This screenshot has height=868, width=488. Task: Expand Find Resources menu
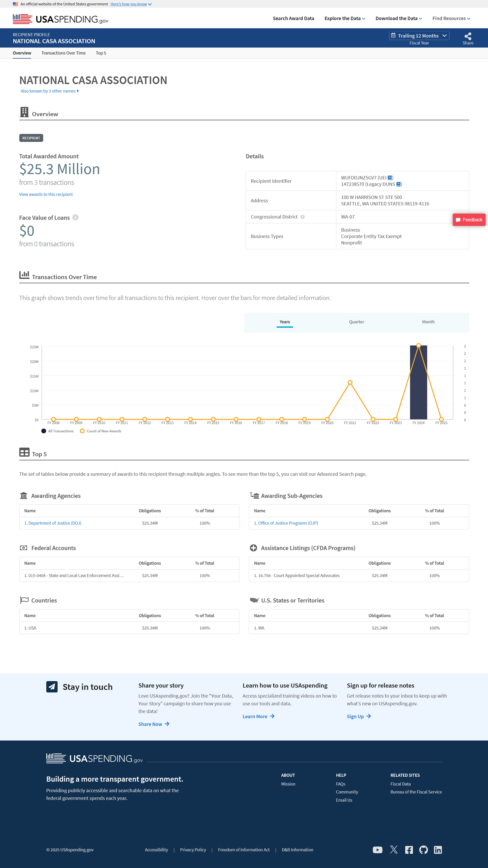coord(451,19)
